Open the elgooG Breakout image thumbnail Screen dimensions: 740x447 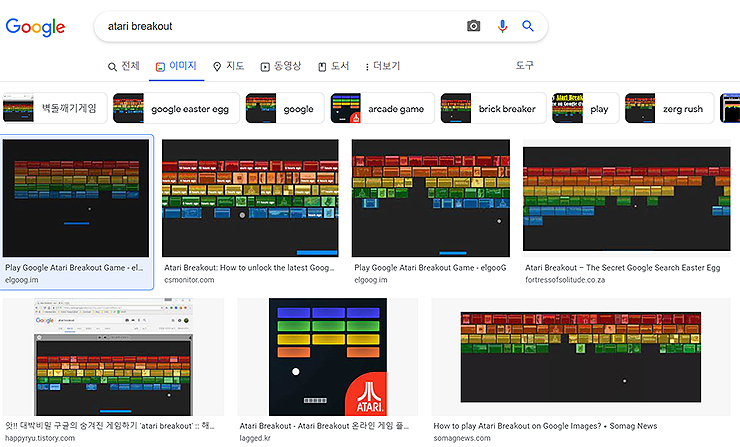[431, 198]
